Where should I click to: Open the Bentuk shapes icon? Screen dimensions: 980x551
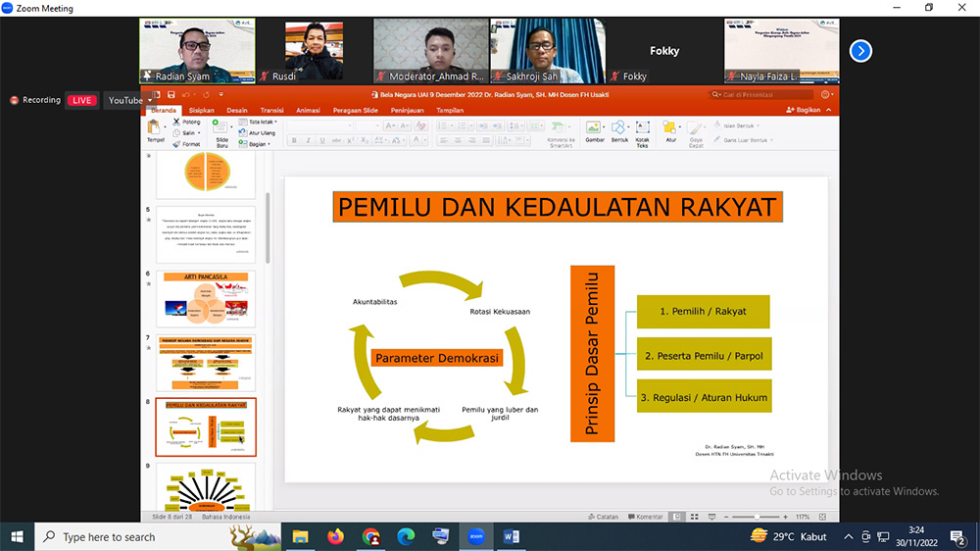click(x=619, y=131)
